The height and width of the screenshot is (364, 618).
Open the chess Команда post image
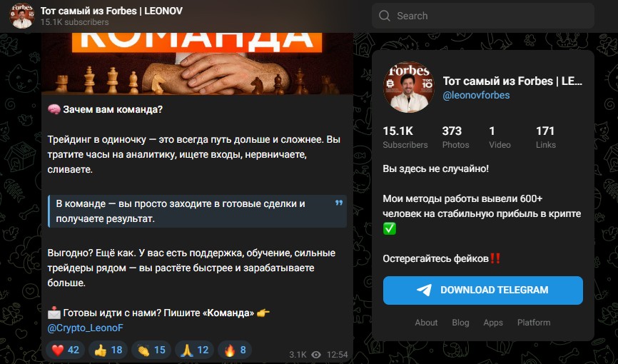(197, 64)
